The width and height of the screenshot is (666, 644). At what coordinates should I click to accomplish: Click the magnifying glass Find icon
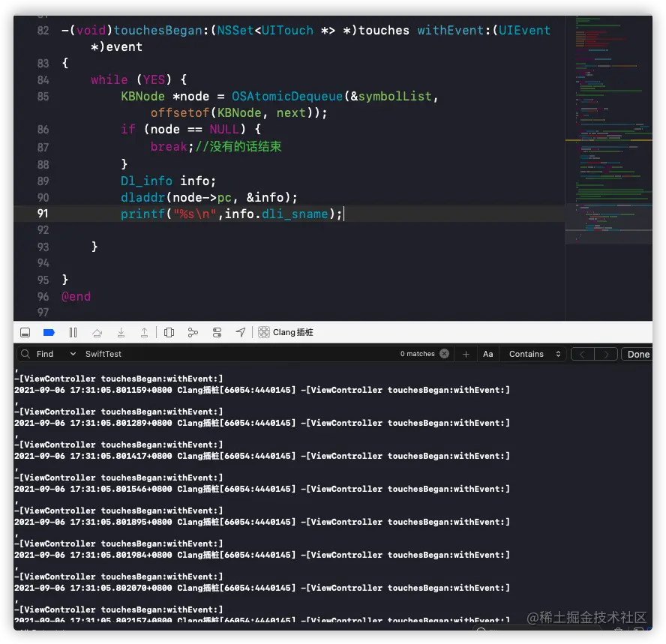click(25, 354)
